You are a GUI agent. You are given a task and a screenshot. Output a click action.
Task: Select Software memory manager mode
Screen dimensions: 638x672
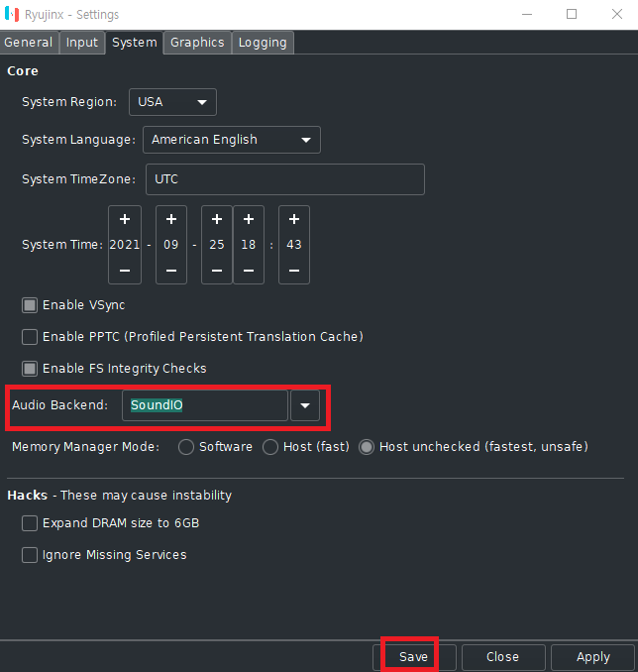tap(186, 447)
